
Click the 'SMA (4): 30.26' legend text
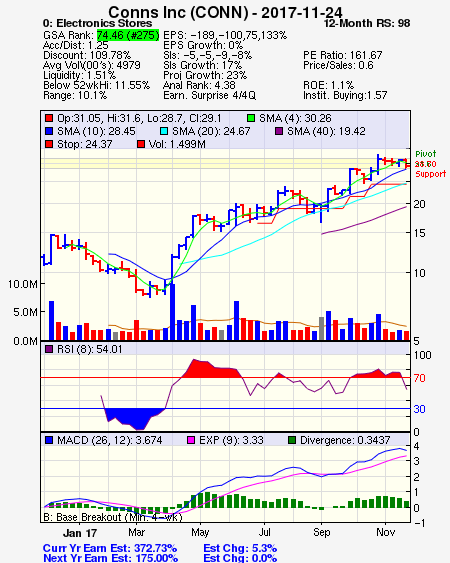coord(295,118)
